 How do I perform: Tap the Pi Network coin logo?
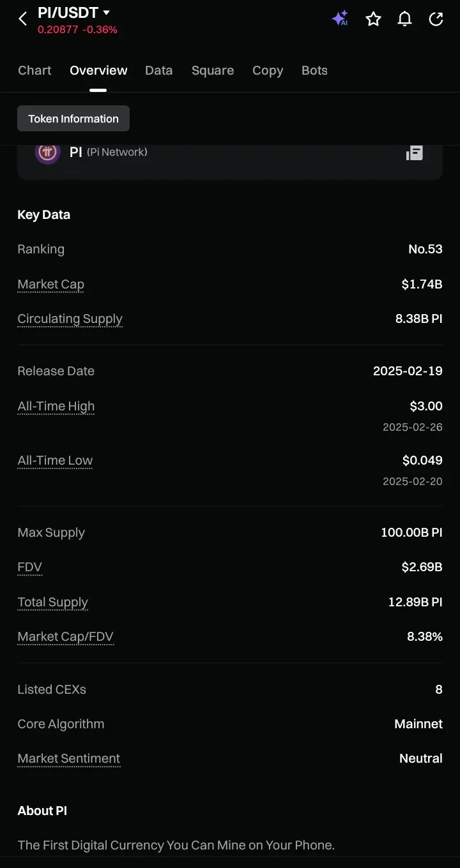[x=47, y=152]
